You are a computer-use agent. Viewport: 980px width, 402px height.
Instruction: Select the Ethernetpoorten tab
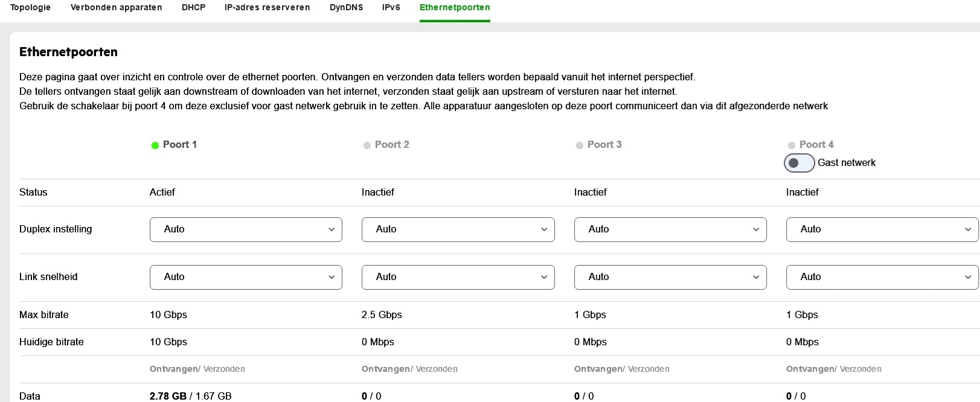pos(455,8)
